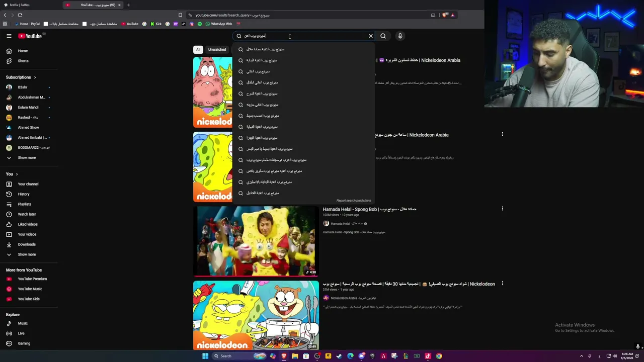Screen dimensions: 644x362
Task: Click the browser address bar URL
Action: 232,15
